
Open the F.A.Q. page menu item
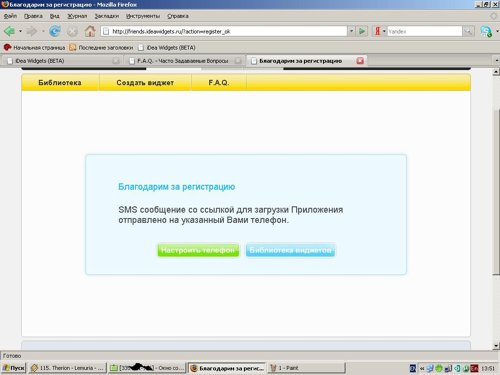coord(219,82)
